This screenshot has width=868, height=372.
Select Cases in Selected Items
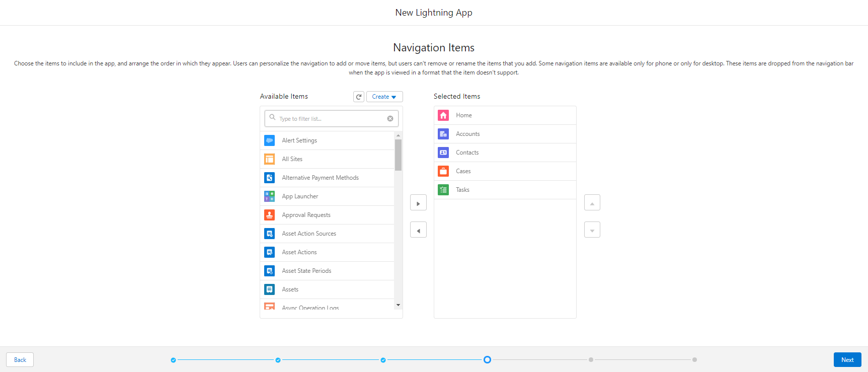point(505,171)
